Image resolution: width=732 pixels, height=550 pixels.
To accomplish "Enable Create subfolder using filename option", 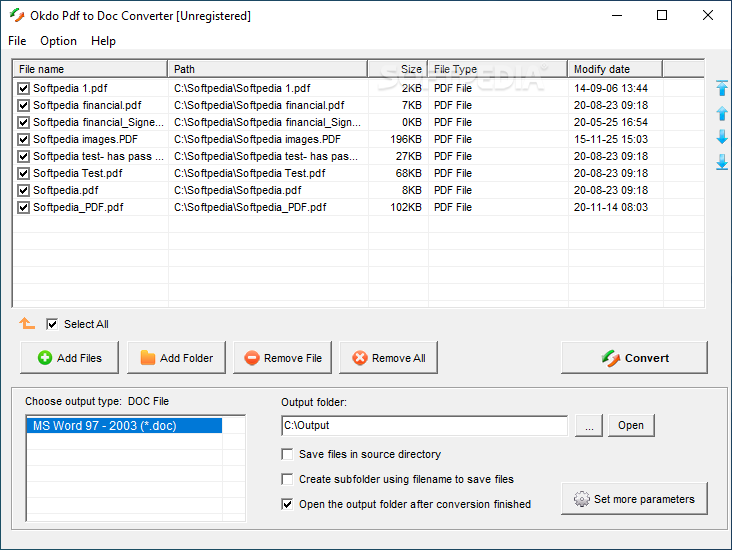I will coord(287,479).
